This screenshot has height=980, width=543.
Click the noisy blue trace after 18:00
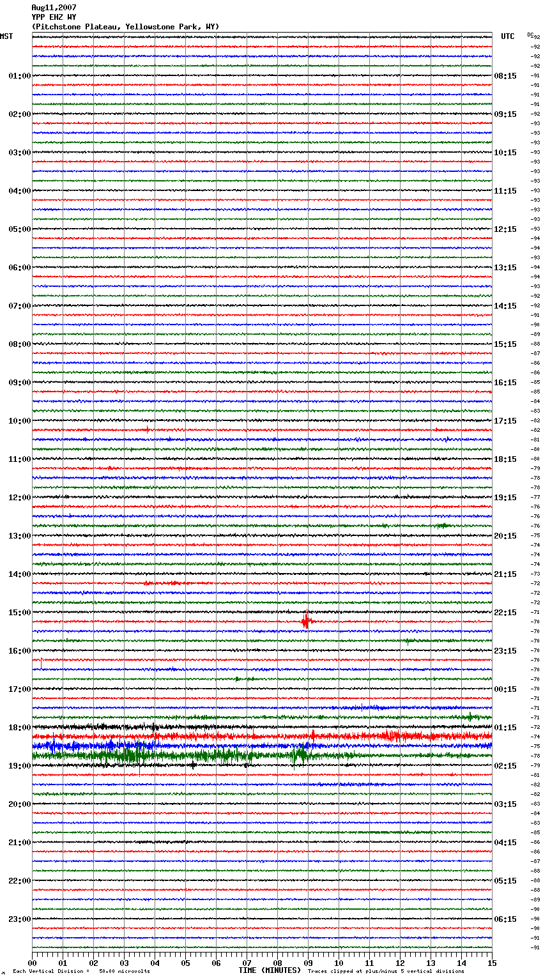click(262, 746)
